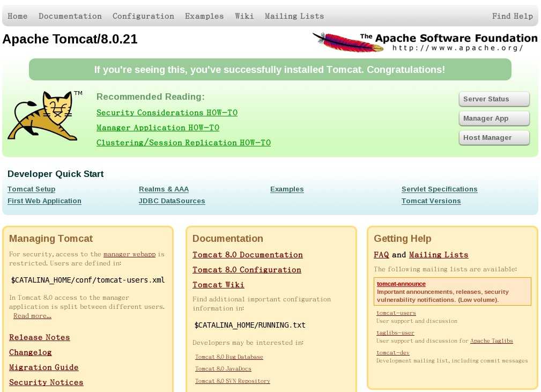This screenshot has height=392, width=541.
Task: Open Manager Application HOW-TO link
Action: tap(158, 128)
